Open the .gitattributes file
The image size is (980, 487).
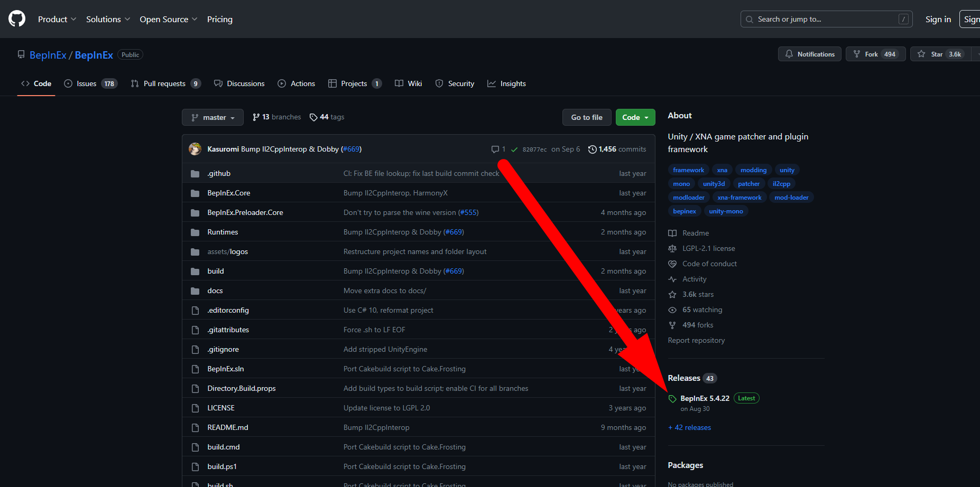[x=228, y=330]
